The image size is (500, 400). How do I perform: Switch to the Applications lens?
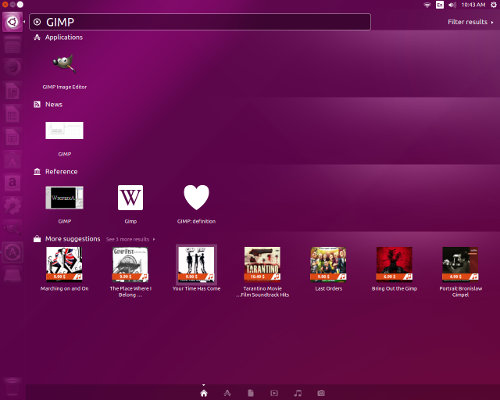227,393
